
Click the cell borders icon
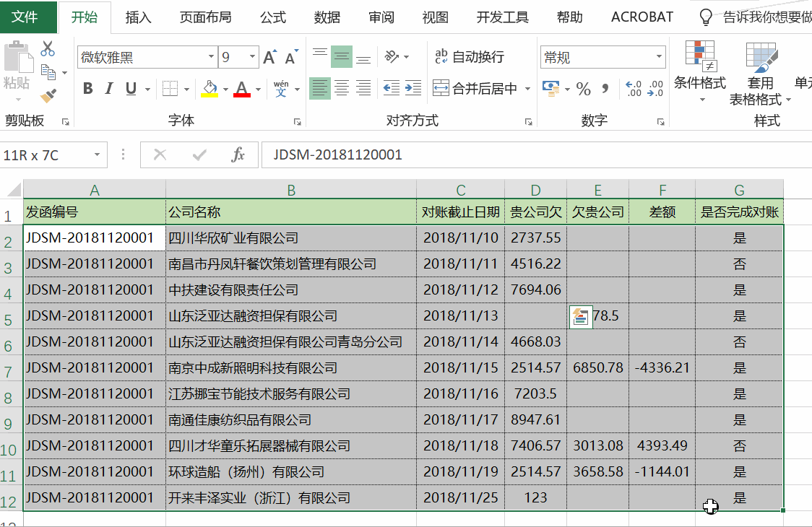[x=170, y=89]
